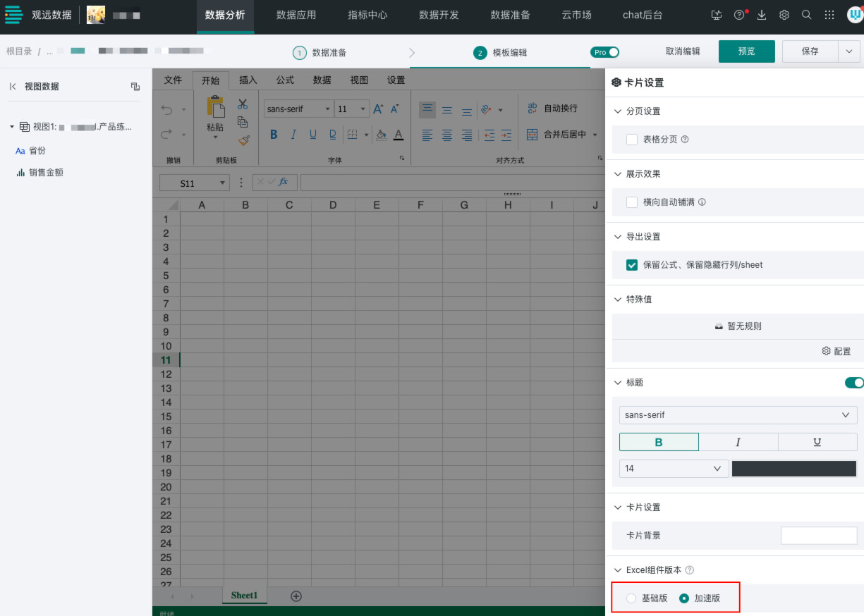Select top vertical align icon

427,110
